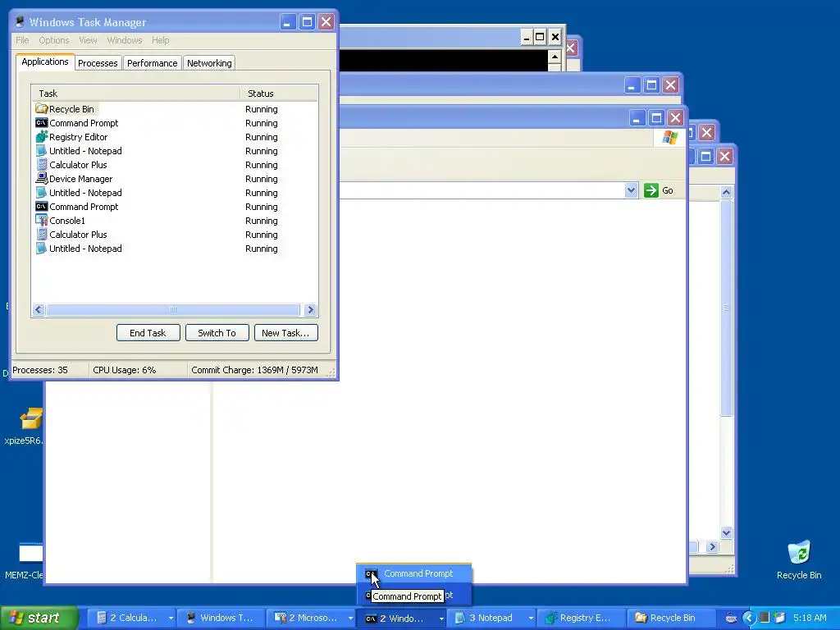This screenshot has height=630, width=840.
Task: Click the black console window scroll up arrow
Action: [x=555, y=57]
